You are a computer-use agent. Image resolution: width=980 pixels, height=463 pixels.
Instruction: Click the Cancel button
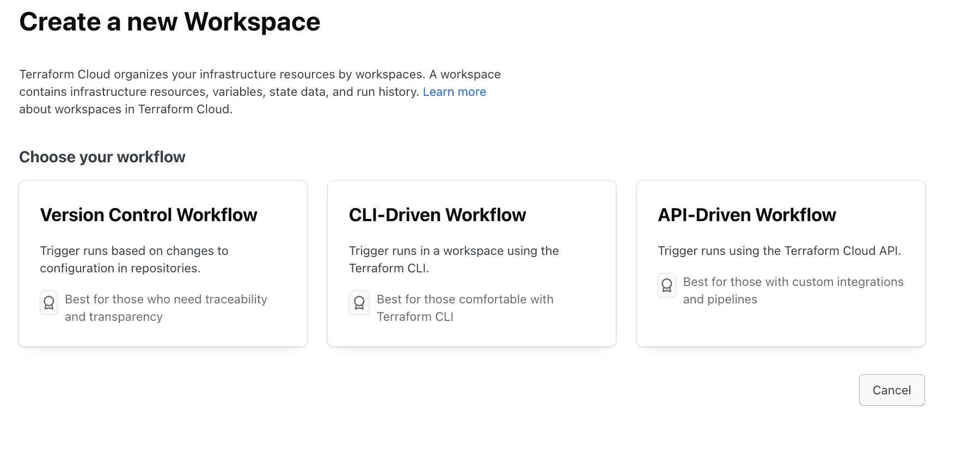click(892, 390)
